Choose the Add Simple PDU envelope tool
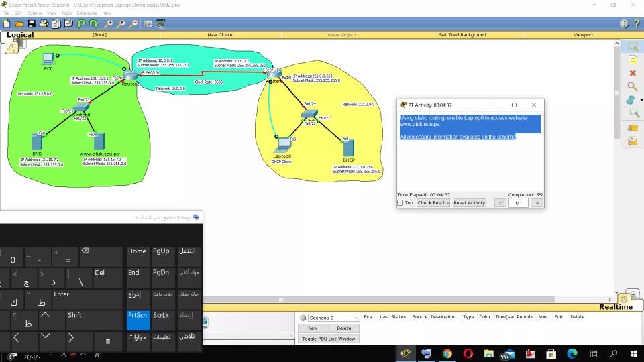The image size is (644, 362). (633, 127)
